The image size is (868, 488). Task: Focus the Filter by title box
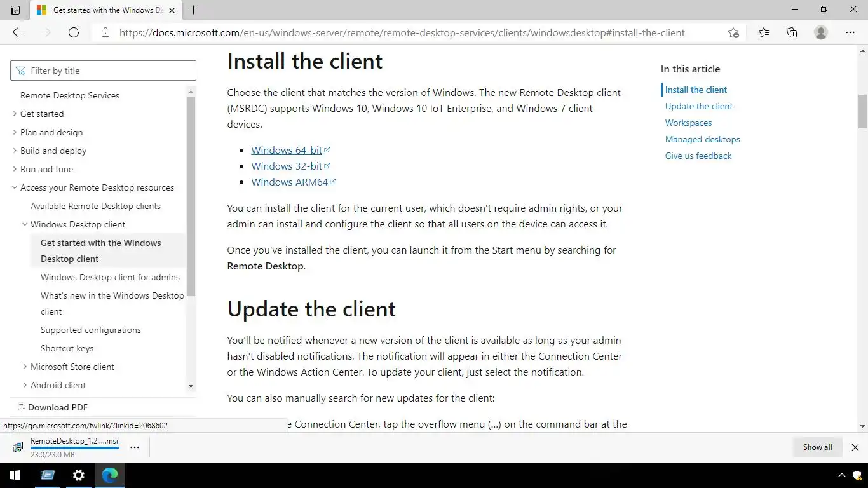pyautogui.click(x=103, y=71)
